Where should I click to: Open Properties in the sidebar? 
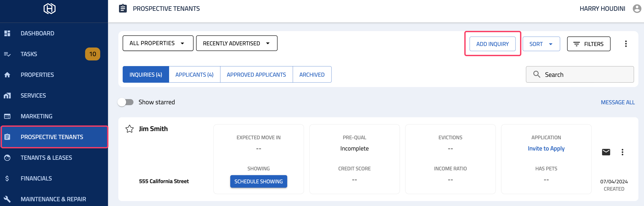click(x=54, y=75)
